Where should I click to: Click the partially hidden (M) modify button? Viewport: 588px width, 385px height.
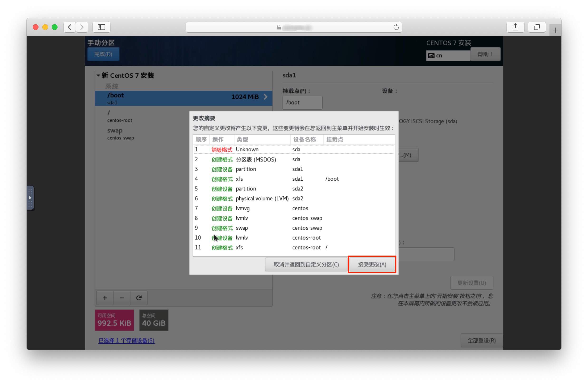point(408,155)
